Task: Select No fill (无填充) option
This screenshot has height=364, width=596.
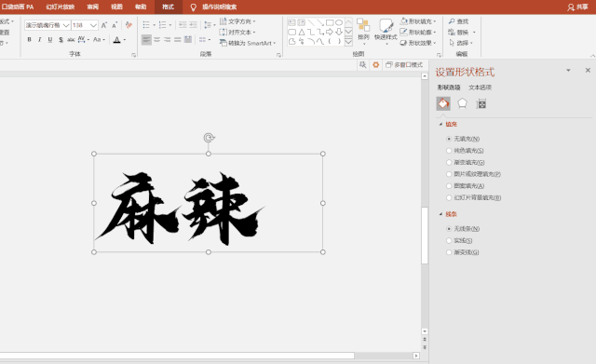Action: pyautogui.click(x=463, y=139)
